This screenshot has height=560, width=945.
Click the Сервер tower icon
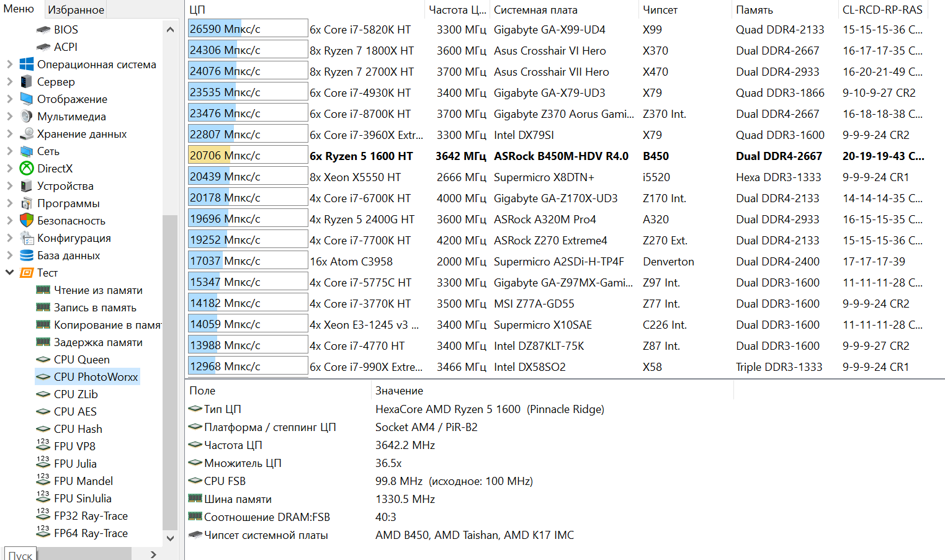27,82
